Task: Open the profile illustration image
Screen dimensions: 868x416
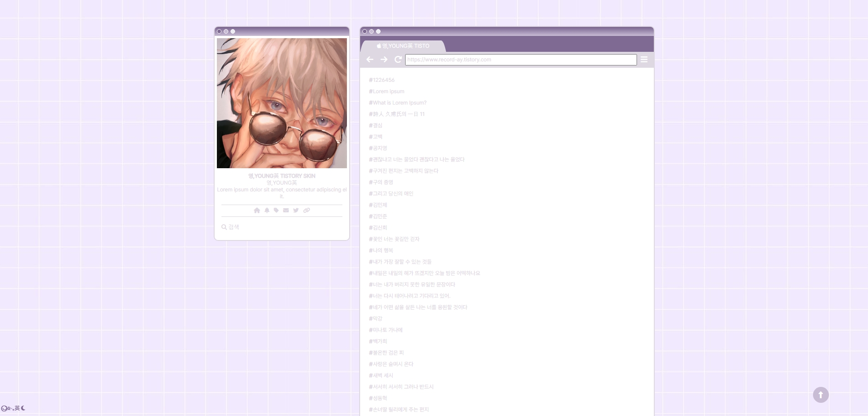Action: point(282,103)
